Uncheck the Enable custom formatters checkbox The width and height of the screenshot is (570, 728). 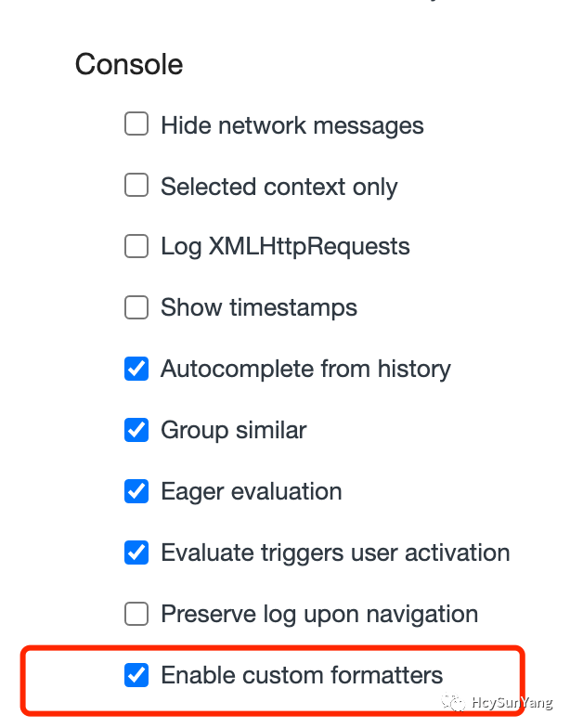[x=136, y=675]
